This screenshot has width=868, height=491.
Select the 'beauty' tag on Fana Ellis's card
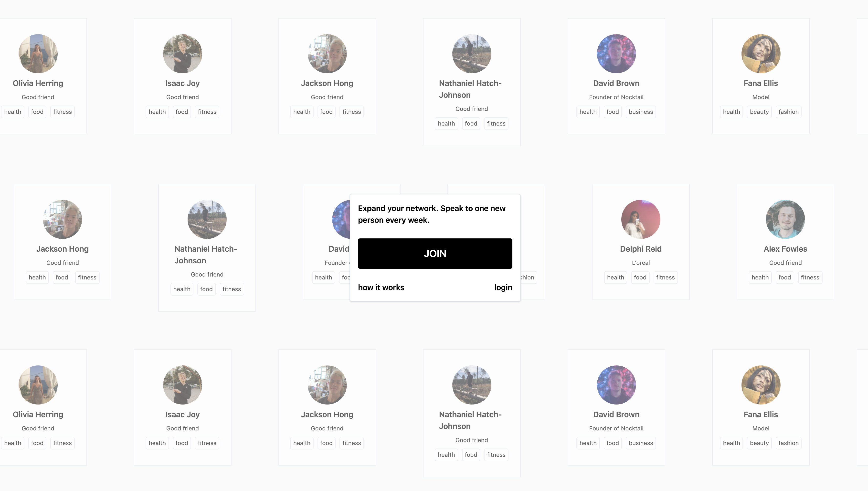click(x=759, y=112)
